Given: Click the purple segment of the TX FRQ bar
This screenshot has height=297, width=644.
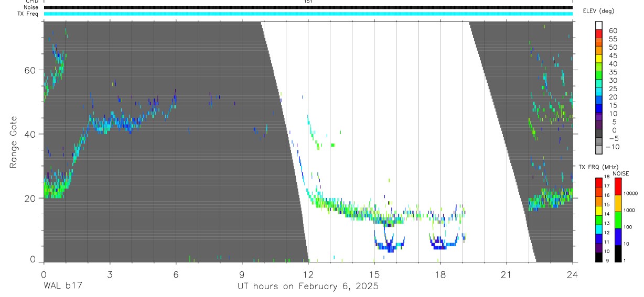Looking at the screenshot, I should (598, 247).
